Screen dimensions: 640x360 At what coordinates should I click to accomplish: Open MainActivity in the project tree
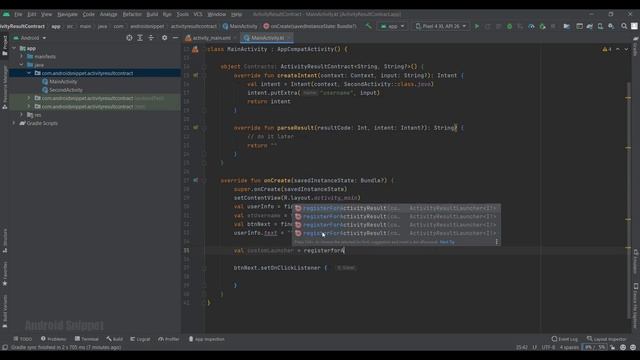tap(59, 82)
